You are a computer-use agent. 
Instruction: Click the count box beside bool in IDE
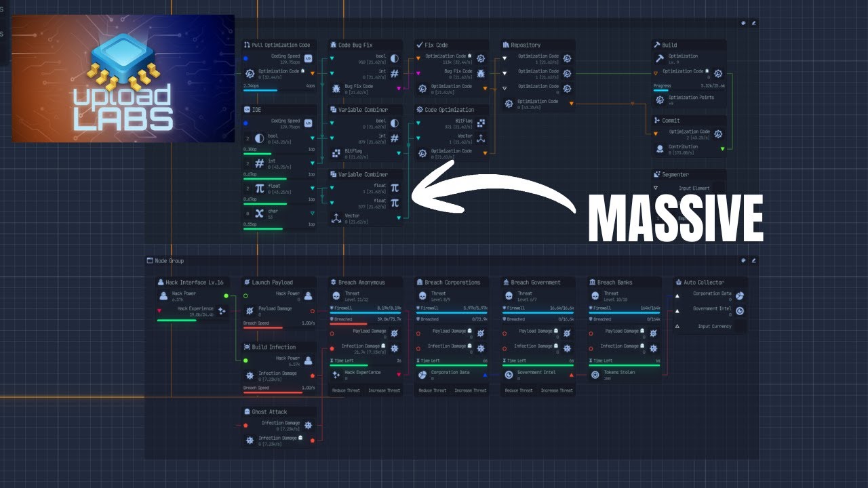pyautogui.click(x=248, y=138)
